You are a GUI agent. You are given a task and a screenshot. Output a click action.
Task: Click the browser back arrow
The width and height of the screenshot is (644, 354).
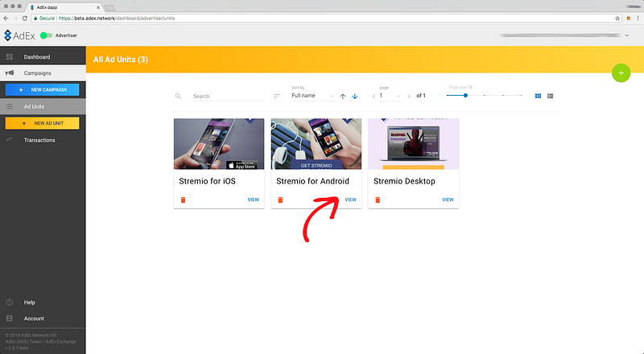(x=6, y=18)
